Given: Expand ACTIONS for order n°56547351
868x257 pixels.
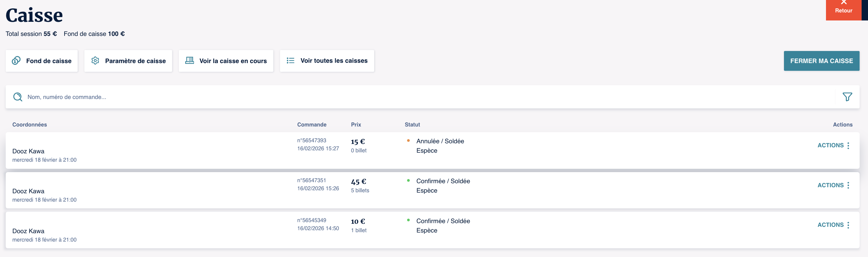Looking at the screenshot, I should [x=831, y=185].
